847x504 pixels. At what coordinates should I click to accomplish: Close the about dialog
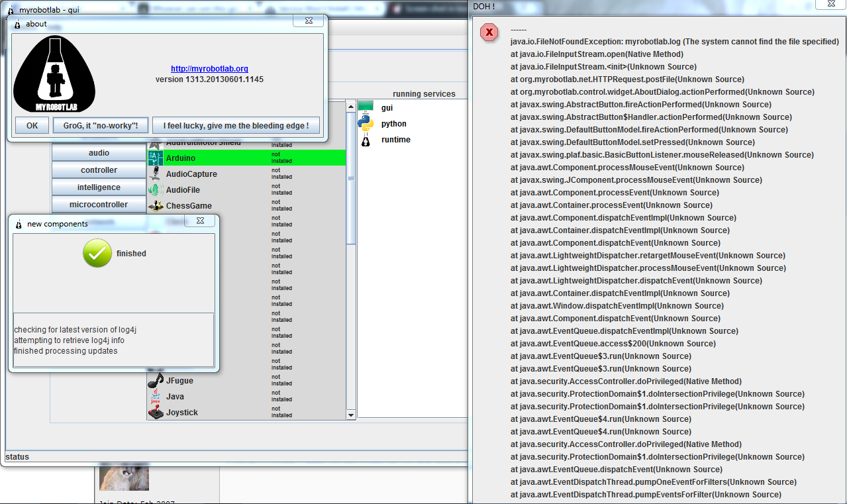pyautogui.click(x=309, y=21)
